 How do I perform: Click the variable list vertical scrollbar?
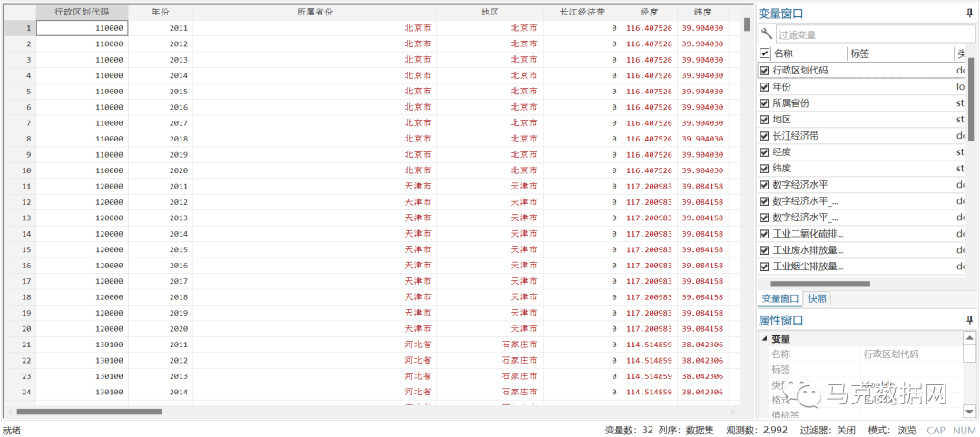971,100
